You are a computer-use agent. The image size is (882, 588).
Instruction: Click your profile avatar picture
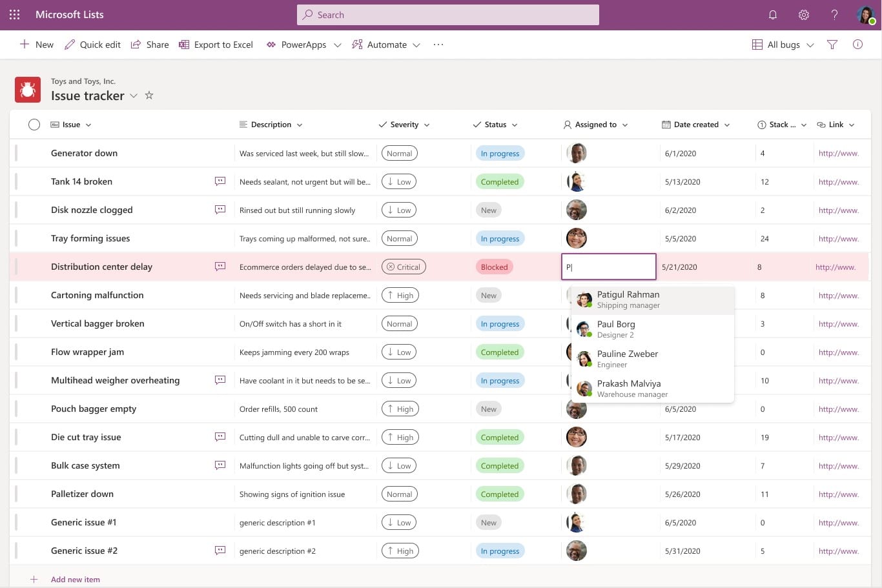[x=865, y=14]
